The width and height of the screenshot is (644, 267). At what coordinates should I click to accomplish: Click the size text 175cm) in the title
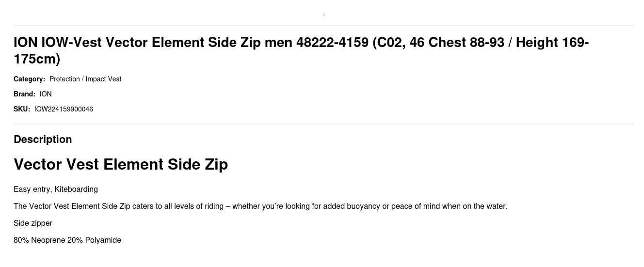pyautogui.click(x=37, y=59)
